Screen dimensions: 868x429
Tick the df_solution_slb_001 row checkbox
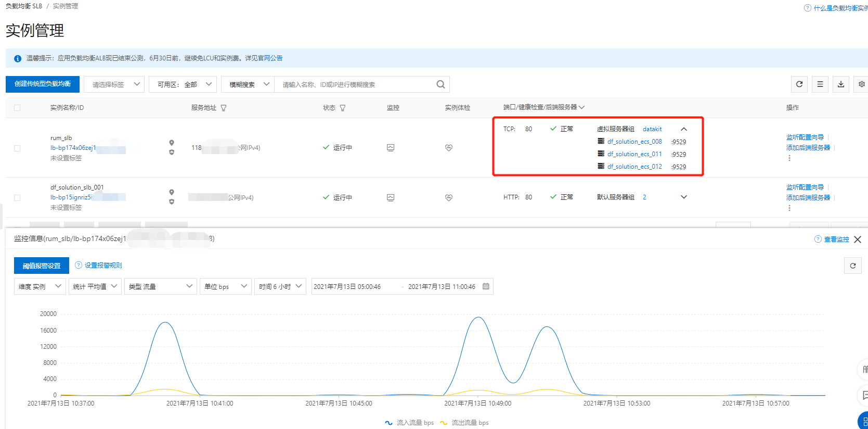tap(17, 198)
